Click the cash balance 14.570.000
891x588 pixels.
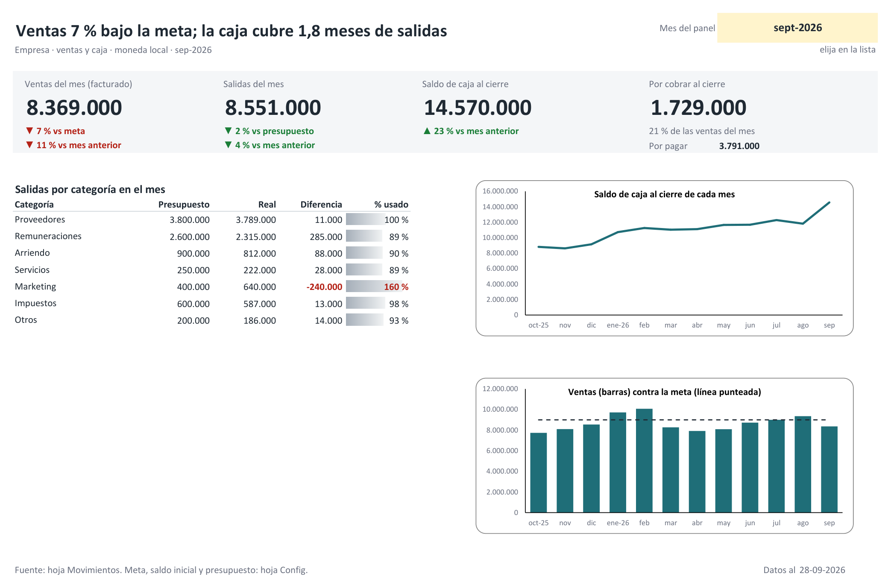pyautogui.click(x=478, y=107)
